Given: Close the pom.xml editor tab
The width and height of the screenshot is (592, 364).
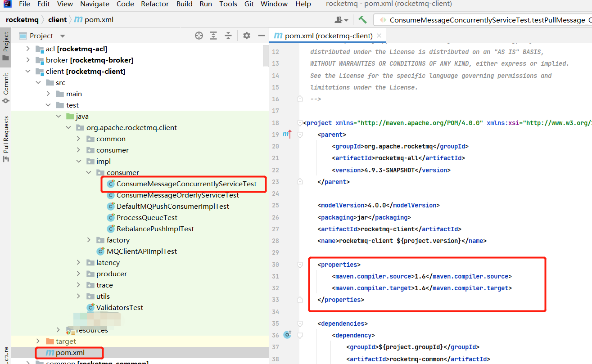Looking at the screenshot, I should (x=380, y=36).
